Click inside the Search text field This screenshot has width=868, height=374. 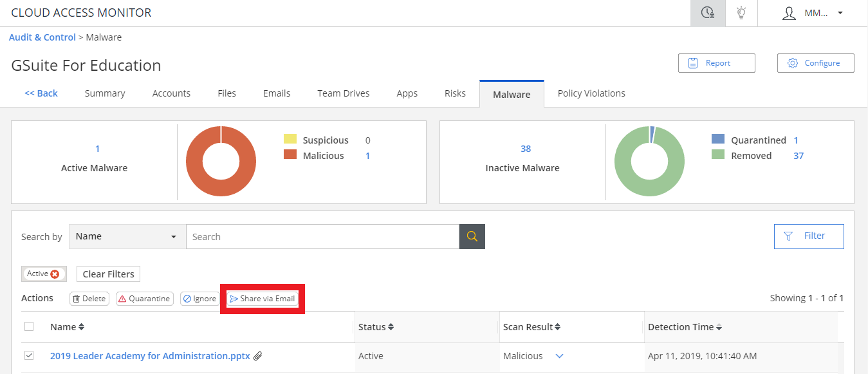pyautogui.click(x=322, y=236)
